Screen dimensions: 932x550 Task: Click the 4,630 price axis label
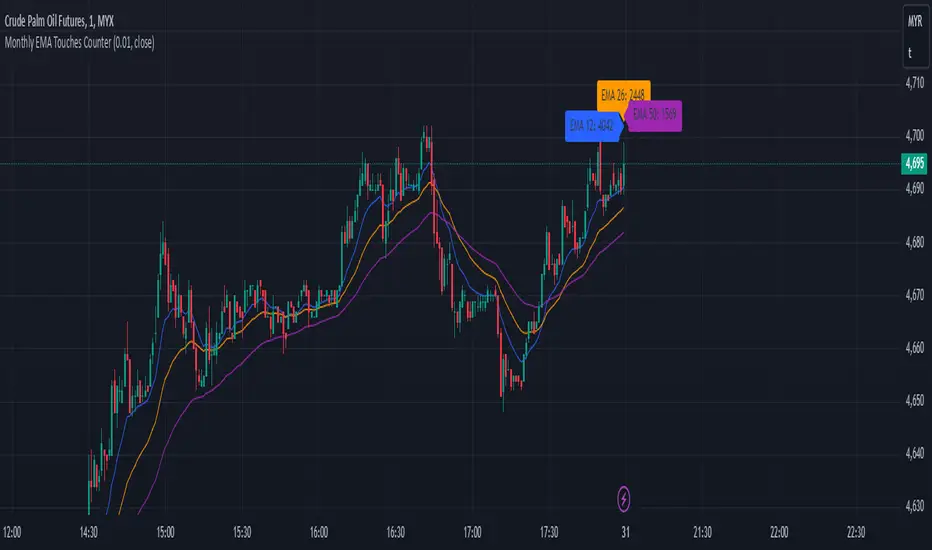click(x=915, y=506)
